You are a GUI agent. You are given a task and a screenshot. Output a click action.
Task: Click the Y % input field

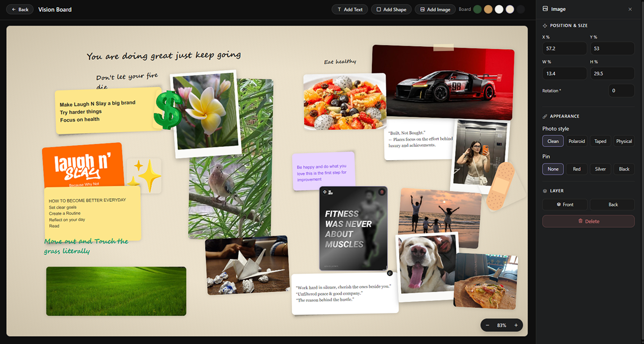(x=612, y=48)
